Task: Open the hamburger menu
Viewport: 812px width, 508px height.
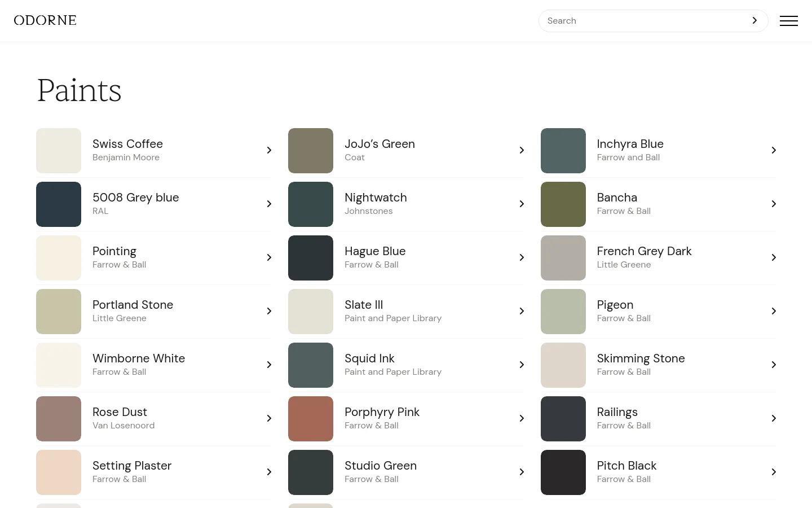Action: tap(788, 21)
